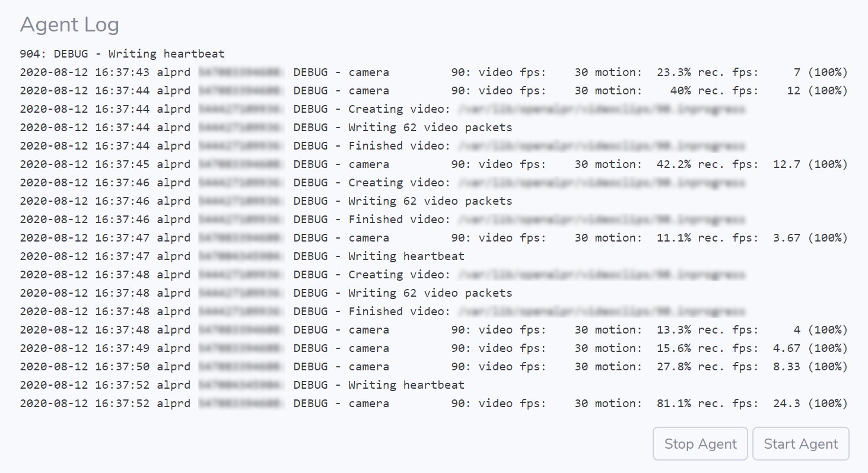The height and width of the screenshot is (473, 868).
Task: Click the 16:37:44 'Finished video' log line
Action: pos(382,146)
